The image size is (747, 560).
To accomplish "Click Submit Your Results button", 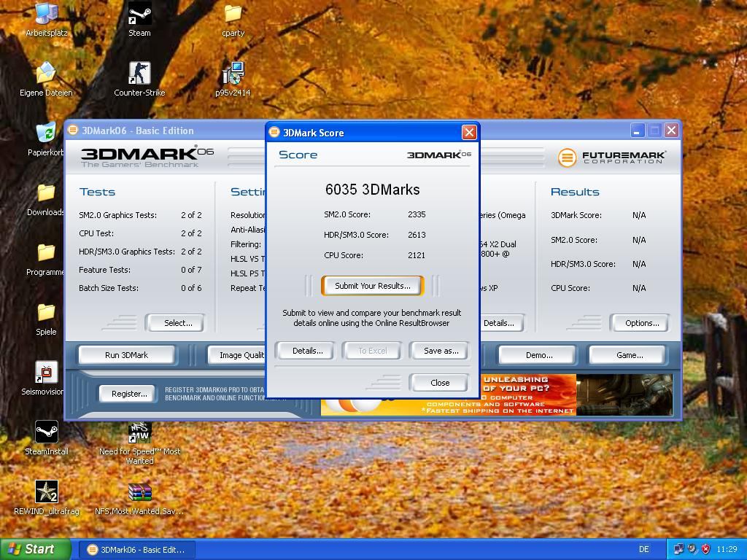I will pyautogui.click(x=373, y=286).
